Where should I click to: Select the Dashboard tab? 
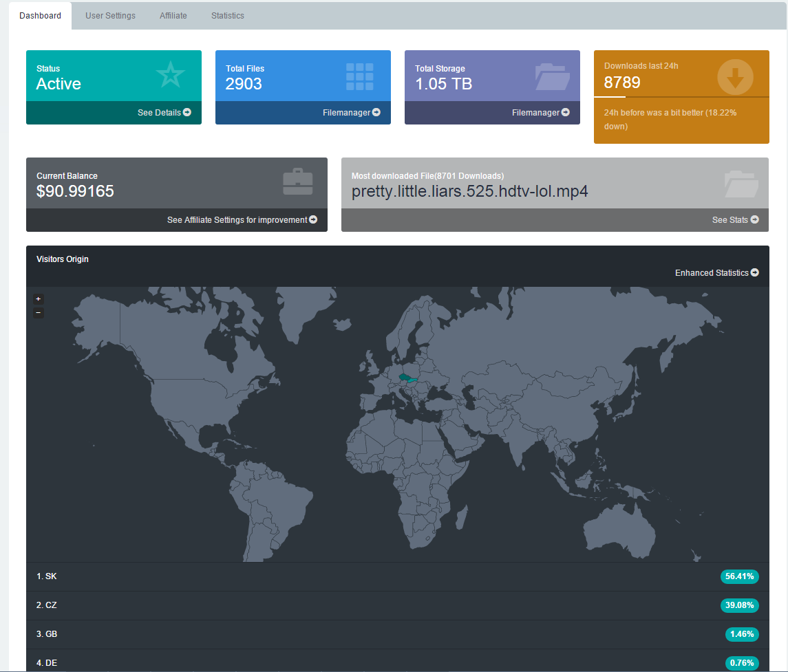pyautogui.click(x=40, y=16)
